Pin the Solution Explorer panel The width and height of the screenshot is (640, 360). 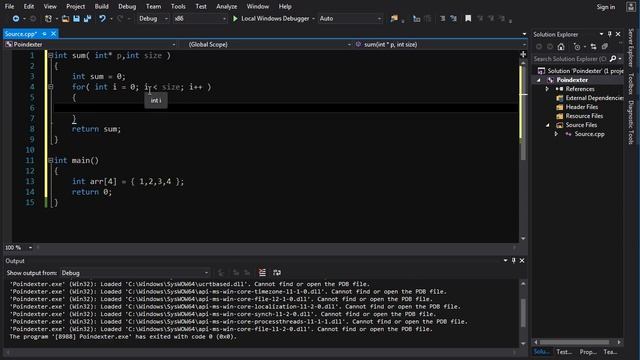pyautogui.click(x=609, y=34)
